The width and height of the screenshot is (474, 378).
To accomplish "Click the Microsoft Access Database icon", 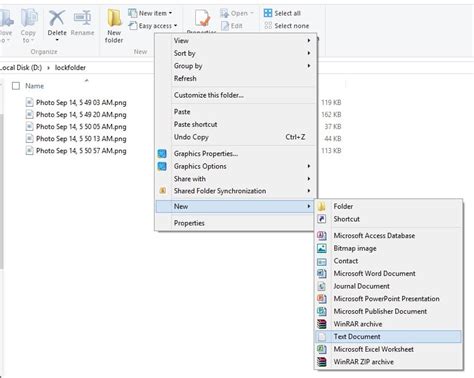I will pos(322,236).
